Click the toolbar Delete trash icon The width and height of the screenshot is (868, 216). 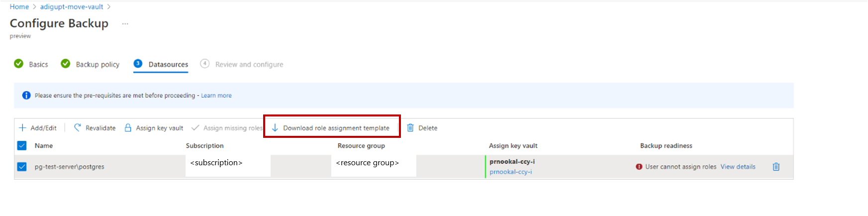pyautogui.click(x=410, y=127)
